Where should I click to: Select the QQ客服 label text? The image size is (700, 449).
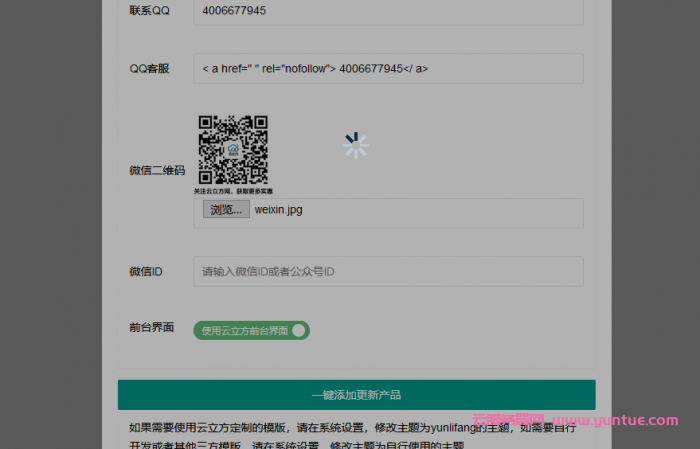pos(150,69)
